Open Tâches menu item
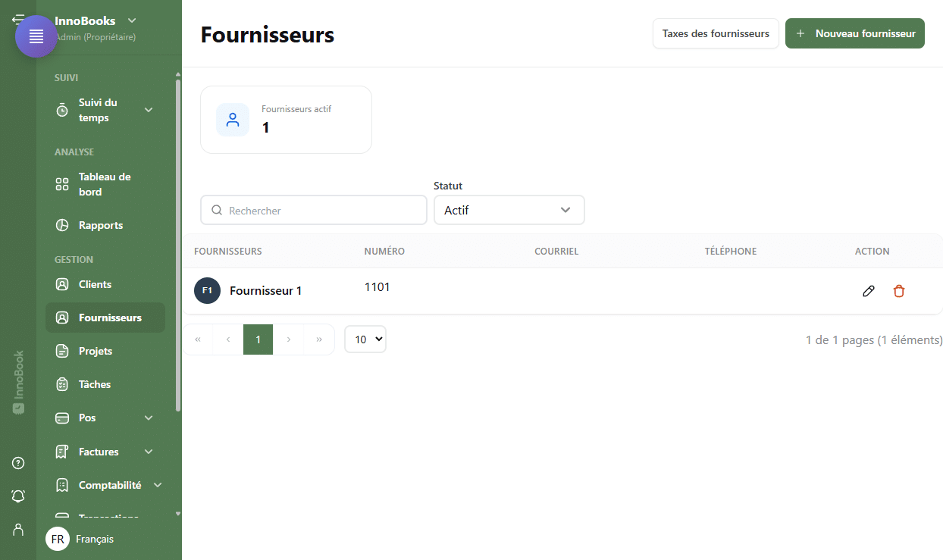This screenshot has height=560, width=943. click(x=105, y=384)
